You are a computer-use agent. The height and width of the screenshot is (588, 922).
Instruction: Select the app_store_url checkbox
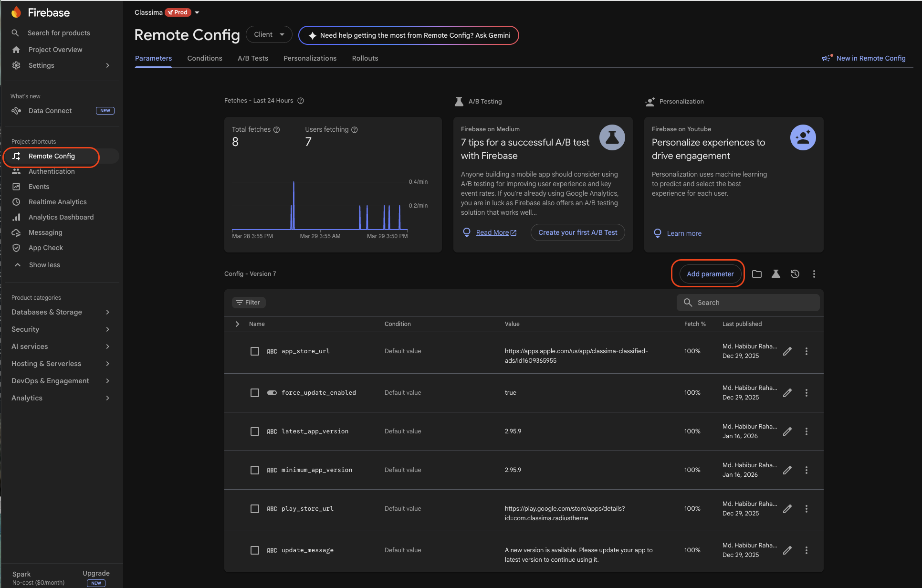(255, 351)
